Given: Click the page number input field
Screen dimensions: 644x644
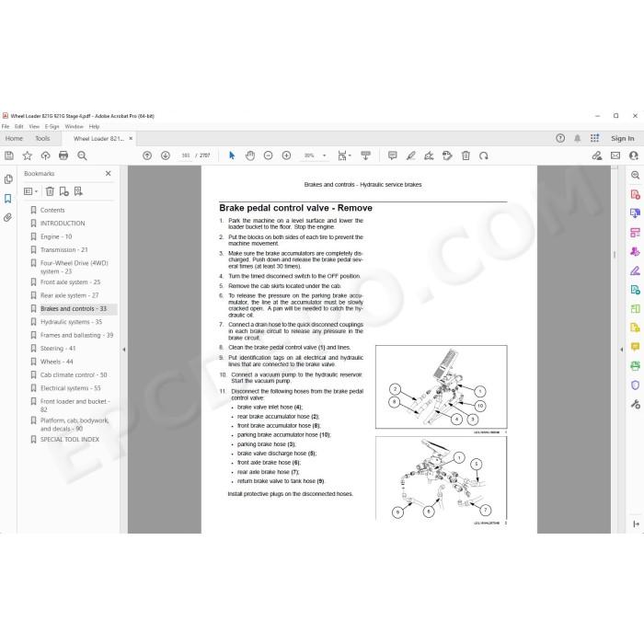Looking at the screenshot, I should coord(186,155).
